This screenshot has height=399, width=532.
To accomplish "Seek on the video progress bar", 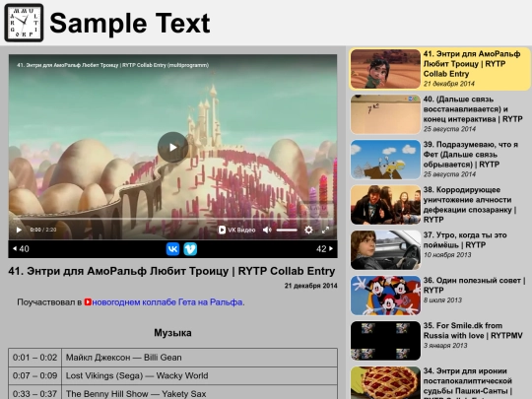I will [172, 219].
